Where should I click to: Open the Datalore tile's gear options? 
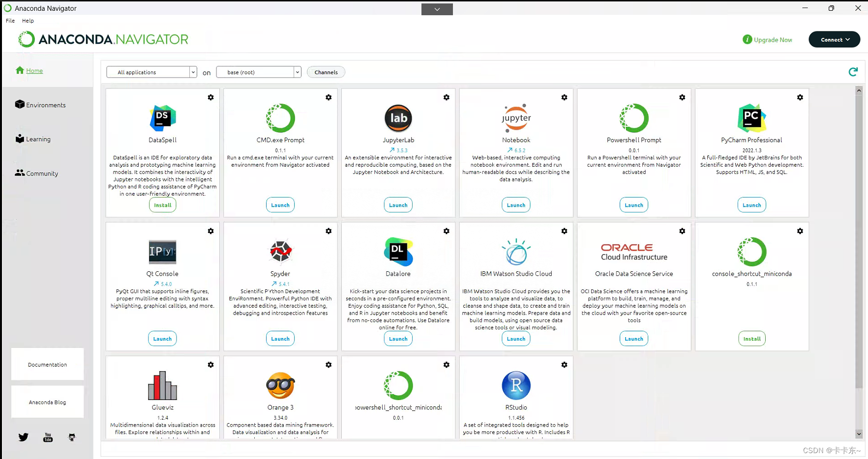pos(447,231)
